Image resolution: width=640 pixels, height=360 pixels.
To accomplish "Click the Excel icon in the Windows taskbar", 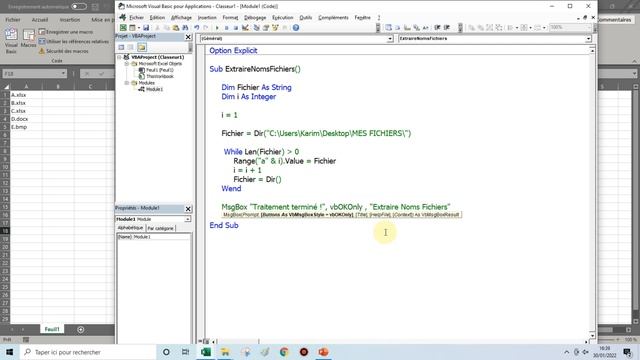I will point(206,352).
